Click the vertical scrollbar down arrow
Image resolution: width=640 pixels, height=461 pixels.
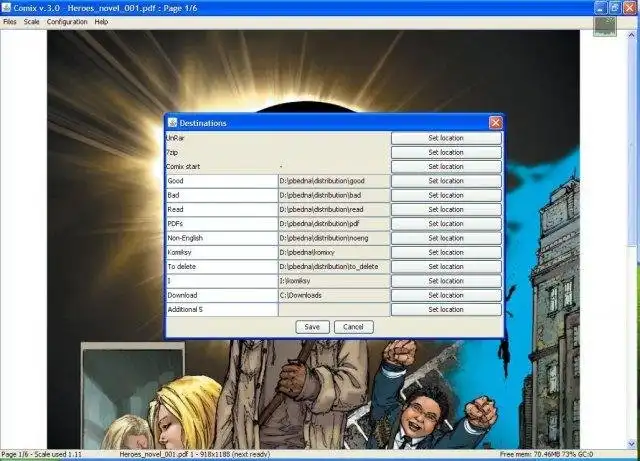(x=631, y=444)
